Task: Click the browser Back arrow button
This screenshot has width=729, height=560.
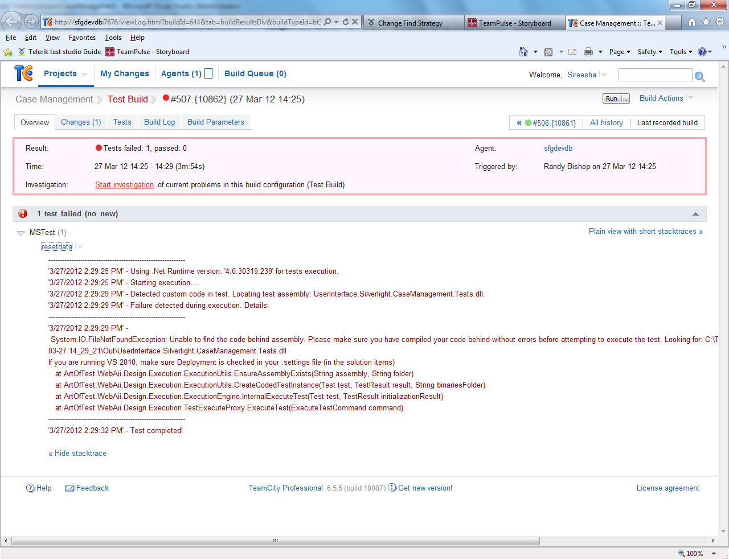Action: coord(11,22)
